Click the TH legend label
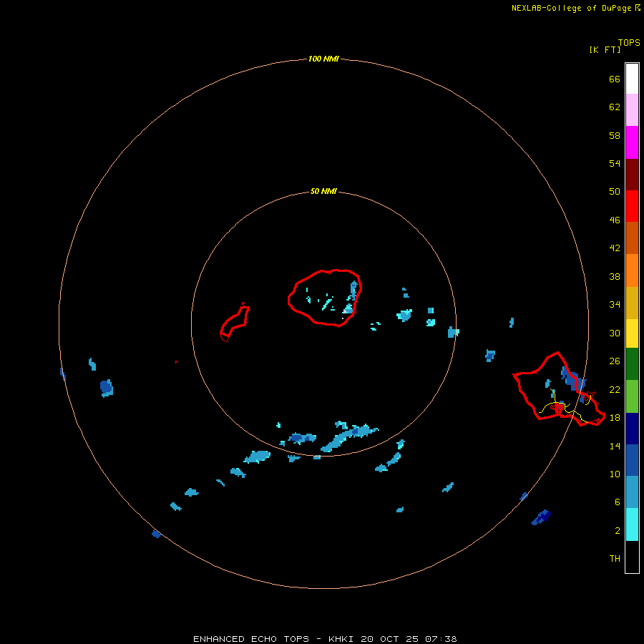The height and width of the screenshot is (644, 644). pyautogui.click(x=615, y=558)
